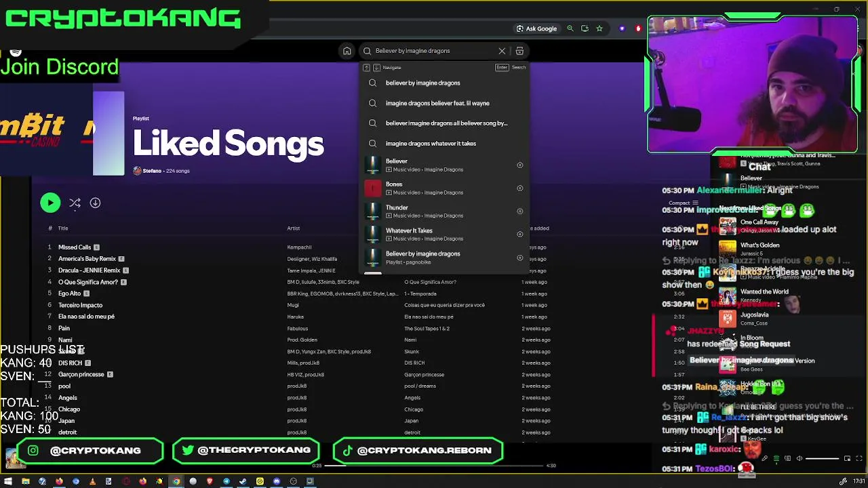Pick suggestion 'believer by imagine dragons'

click(422, 83)
